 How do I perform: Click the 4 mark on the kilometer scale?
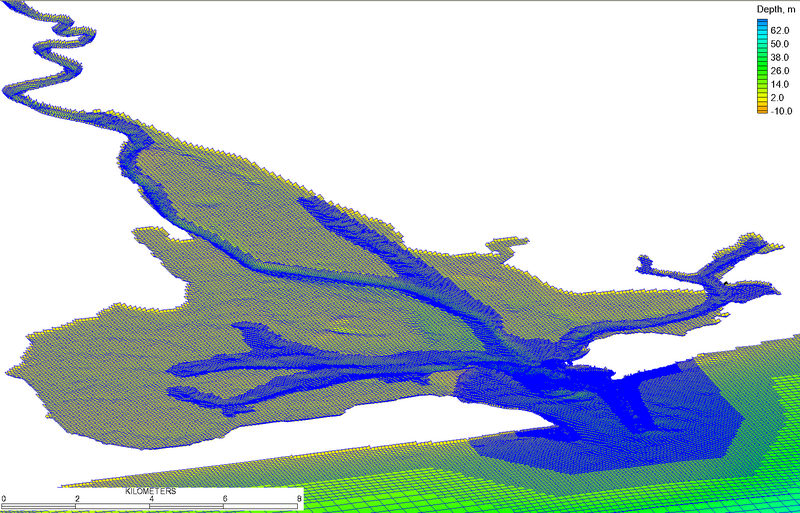[x=152, y=499]
